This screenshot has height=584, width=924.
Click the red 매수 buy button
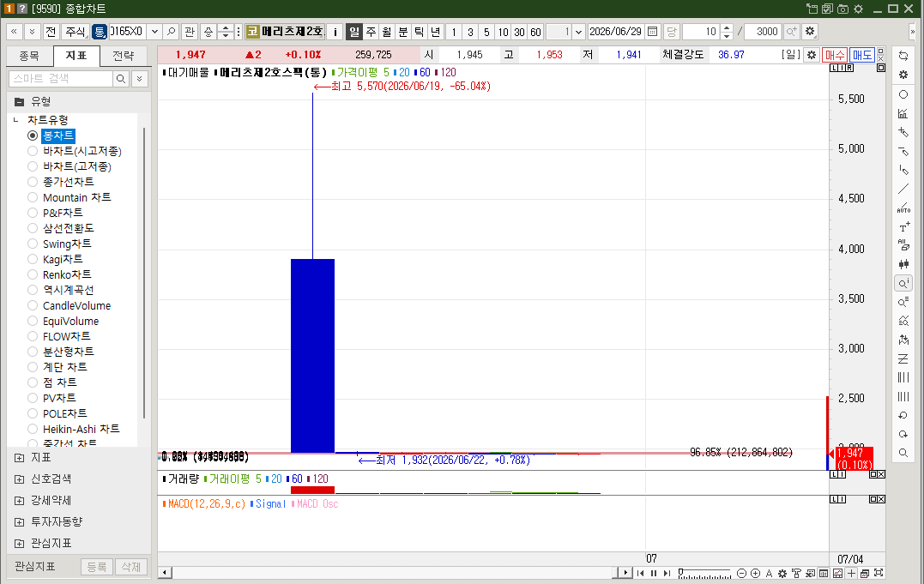[x=835, y=55]
